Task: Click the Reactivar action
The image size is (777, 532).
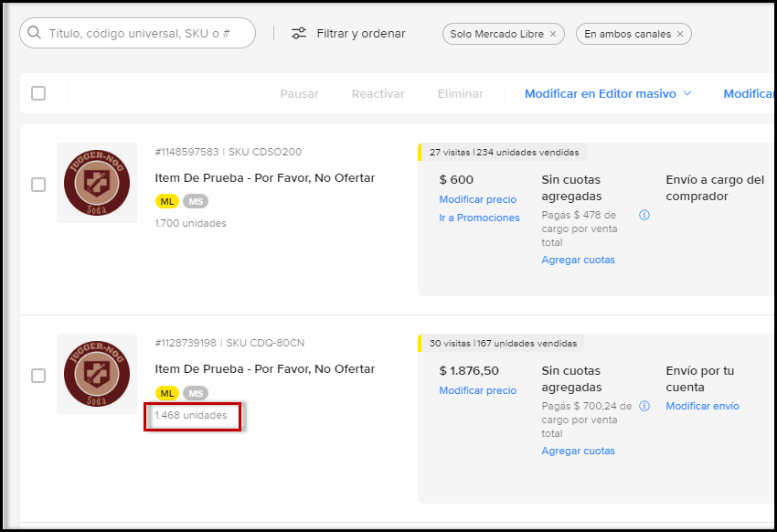Action: (378, 93)
